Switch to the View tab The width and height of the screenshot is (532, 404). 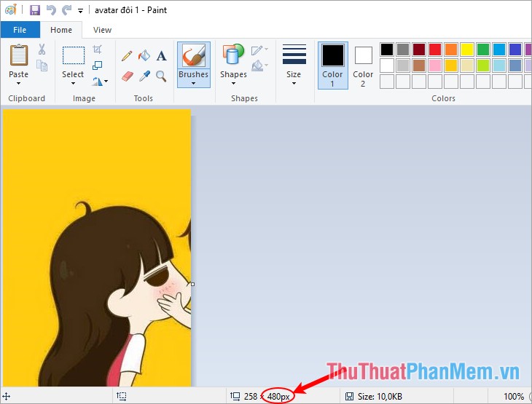[102, 30]
